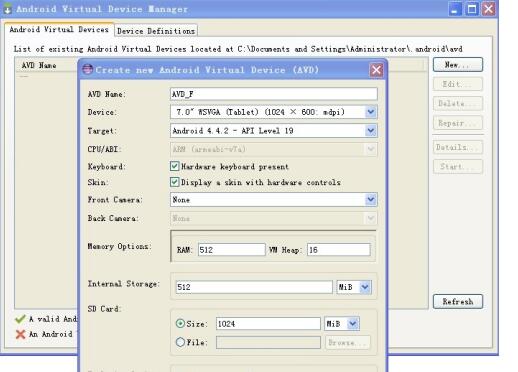This screenshot has height=372, width=518.
Task: Click the red X failed AVD icon
Action: click(20, 334)
